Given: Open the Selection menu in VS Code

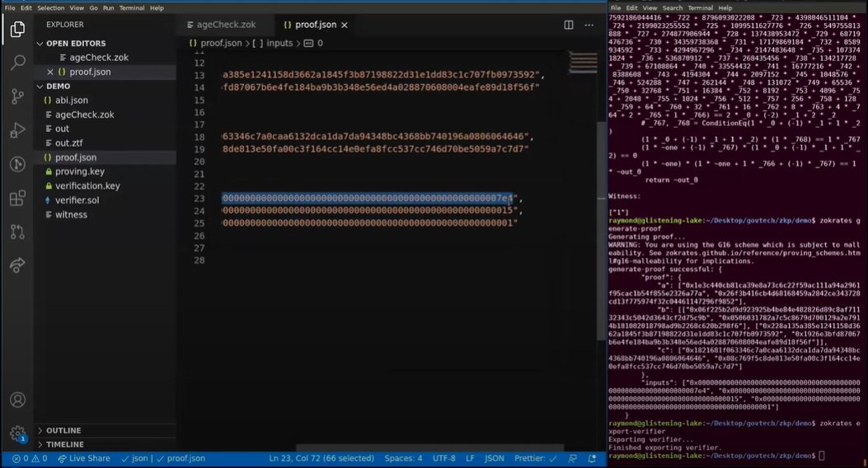Looking at the screenshot, I should tap(50, 7).
